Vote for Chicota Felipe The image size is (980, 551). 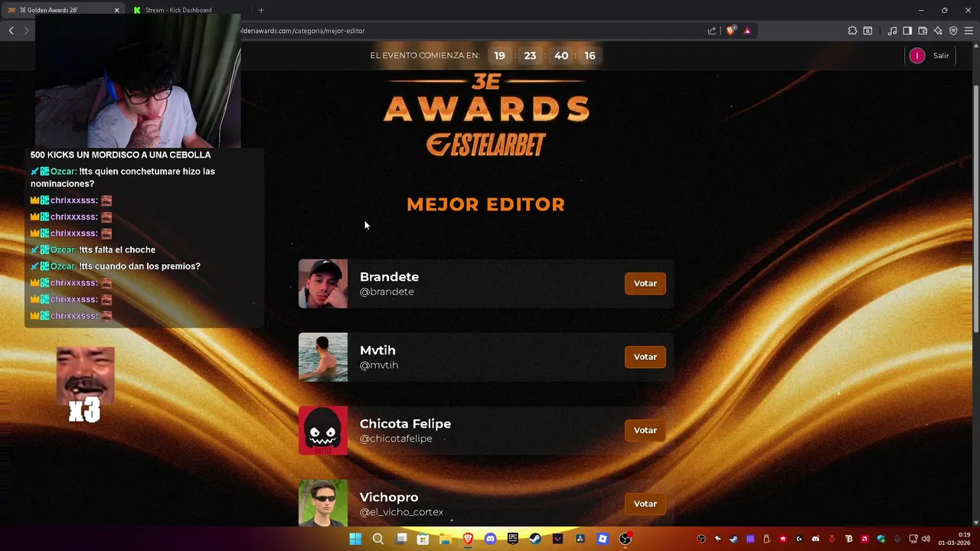(x=645, y=430)
